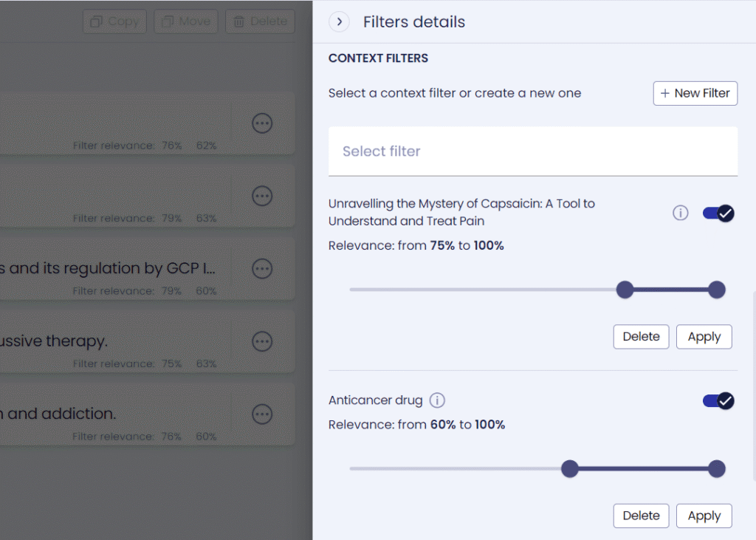View info for the Capsaicin filter
This screenshot has height=540, width=756.
[680, 213]
